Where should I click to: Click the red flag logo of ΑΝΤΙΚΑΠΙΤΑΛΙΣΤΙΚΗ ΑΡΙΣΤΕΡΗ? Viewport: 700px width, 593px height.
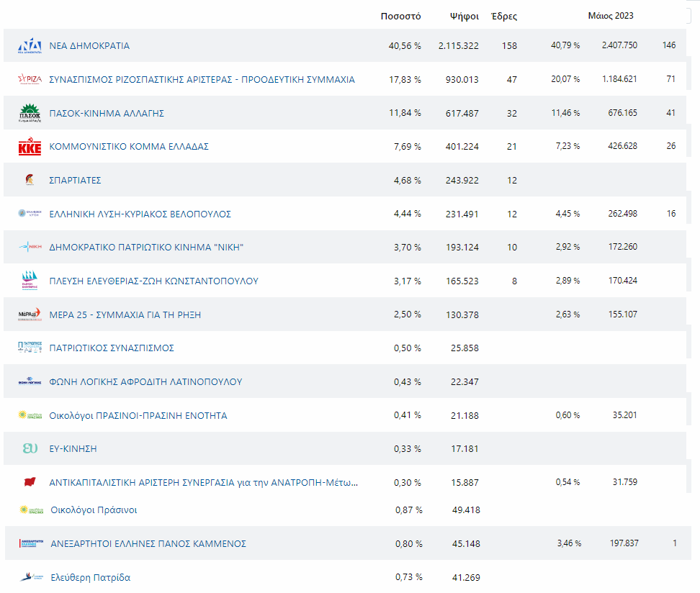[30, 482]
